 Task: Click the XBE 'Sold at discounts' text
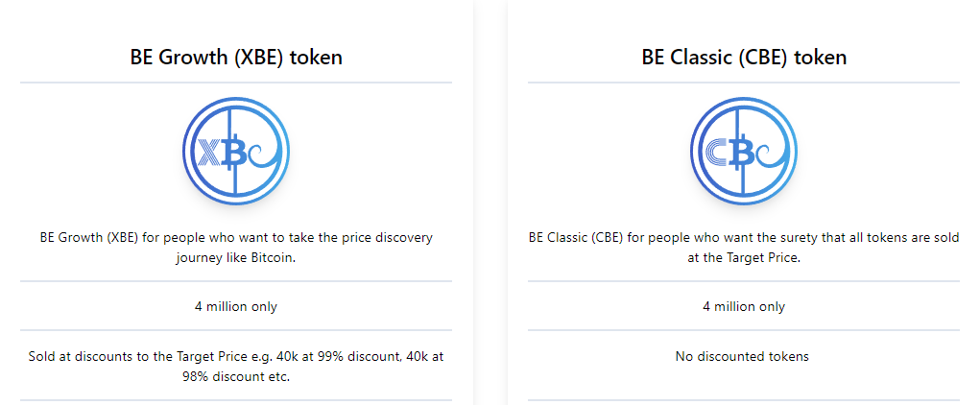point(236,367)
